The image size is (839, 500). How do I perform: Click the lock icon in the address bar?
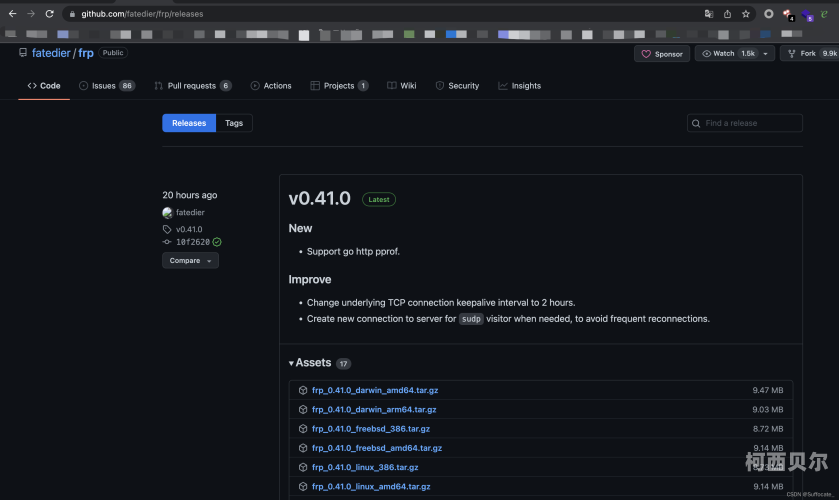point(72,14)
